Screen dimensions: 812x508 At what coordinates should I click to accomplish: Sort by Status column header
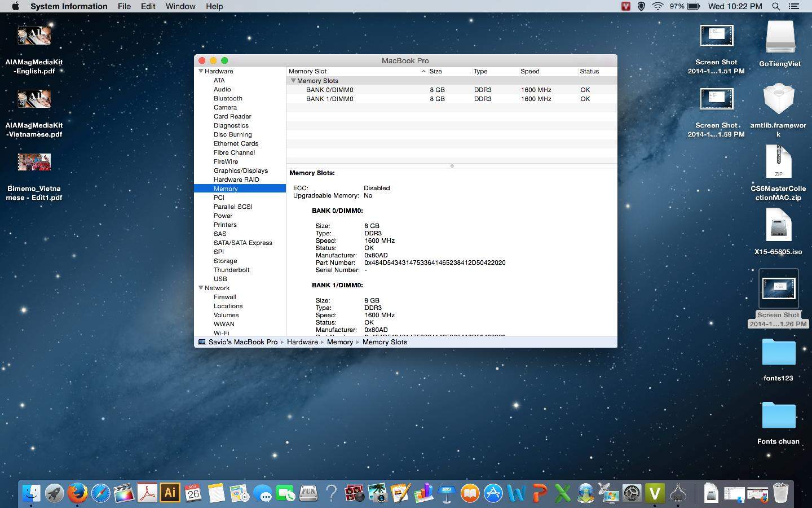point(597,71)
